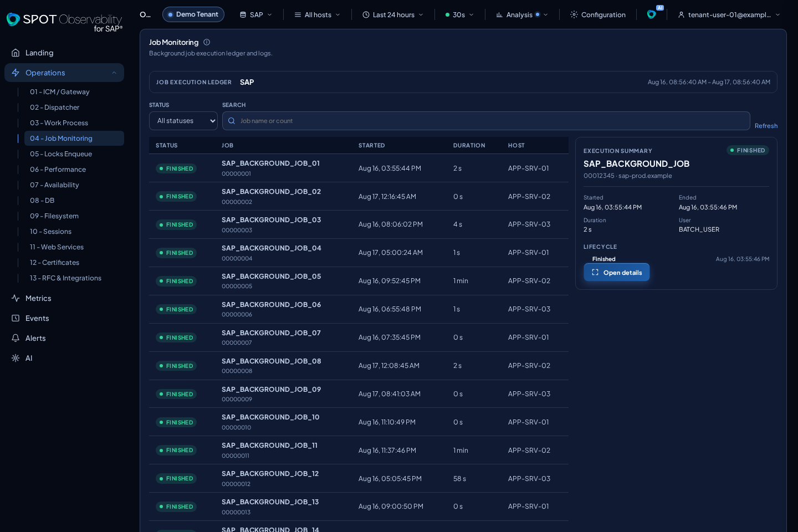Open 08 - DB page
Screen dimensions: 798x532
tap(74, 201)
